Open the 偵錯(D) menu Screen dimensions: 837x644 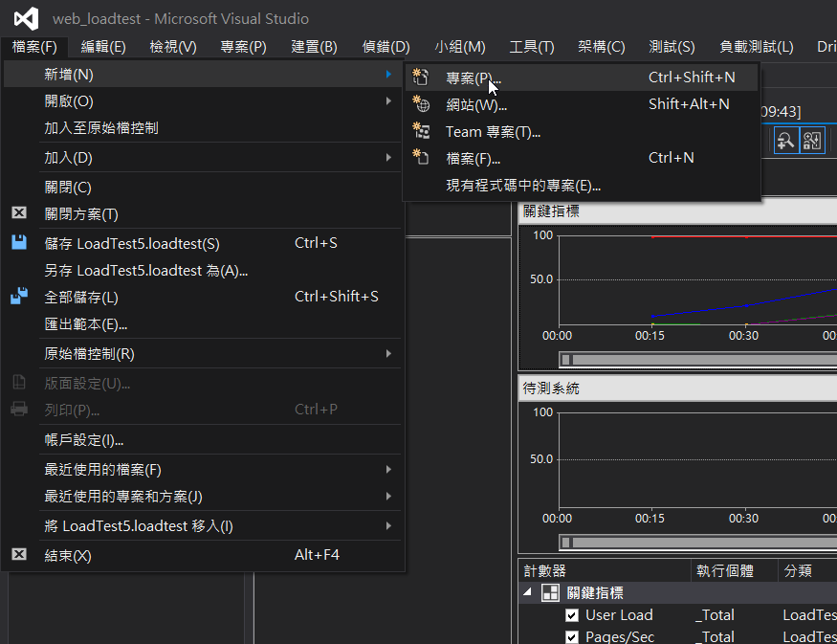[385, 47]
